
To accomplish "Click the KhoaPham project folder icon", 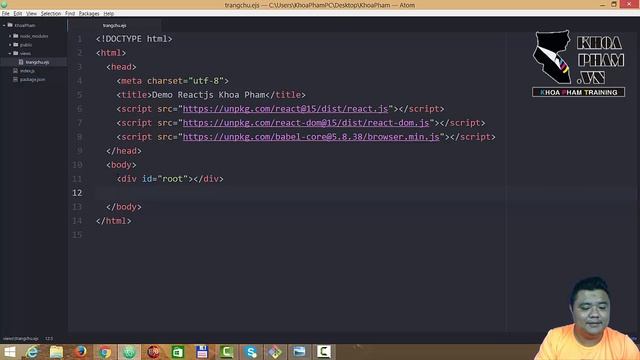I will [10, 25].
